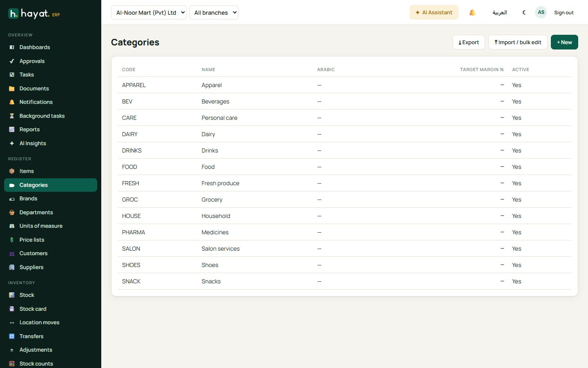588x368 pixels.
Task: Open the Reports menu entry
Action: tap(51, 130)
